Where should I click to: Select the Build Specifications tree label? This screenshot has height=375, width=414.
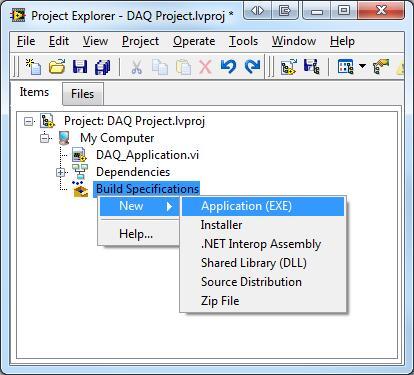coord(147,189)
